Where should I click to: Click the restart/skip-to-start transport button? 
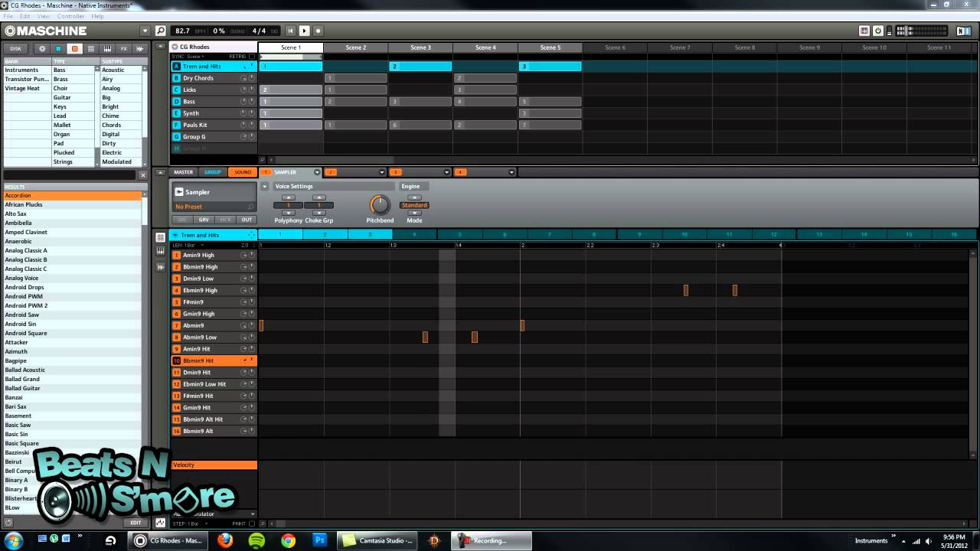(x=291, y=31)
